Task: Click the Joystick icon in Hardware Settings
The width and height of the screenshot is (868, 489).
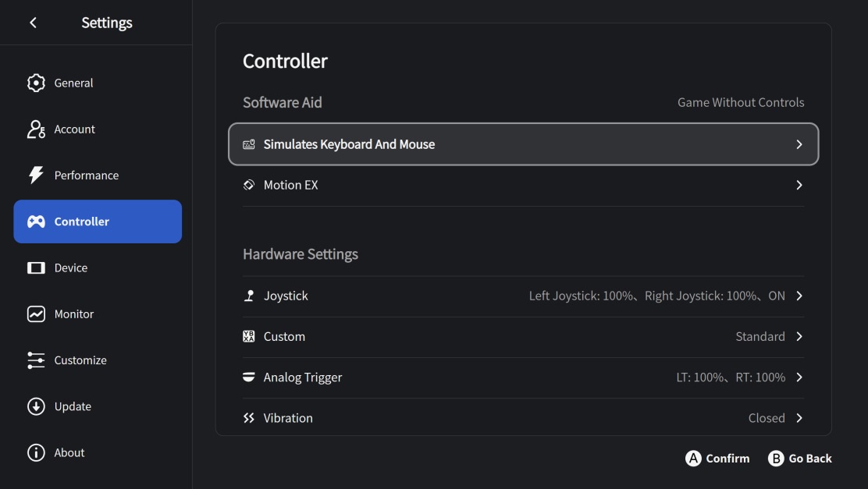Action: coord(249,296)
